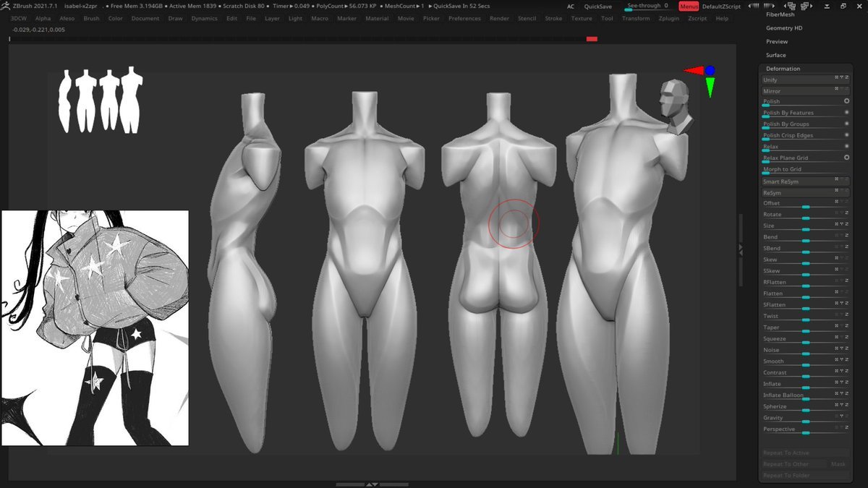Expand the Surface subpalette

pos(775,55)
